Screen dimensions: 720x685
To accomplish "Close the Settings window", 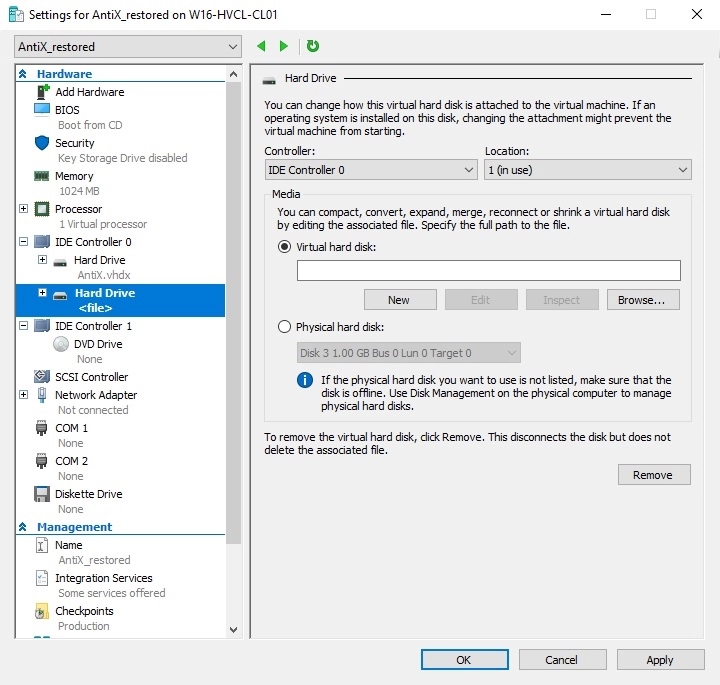I will click(697, 14).
